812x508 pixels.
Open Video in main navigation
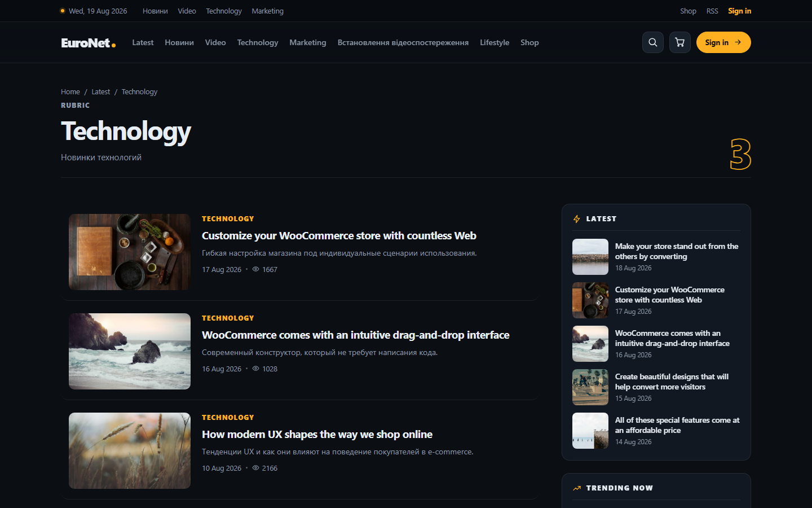pos(215,42)
